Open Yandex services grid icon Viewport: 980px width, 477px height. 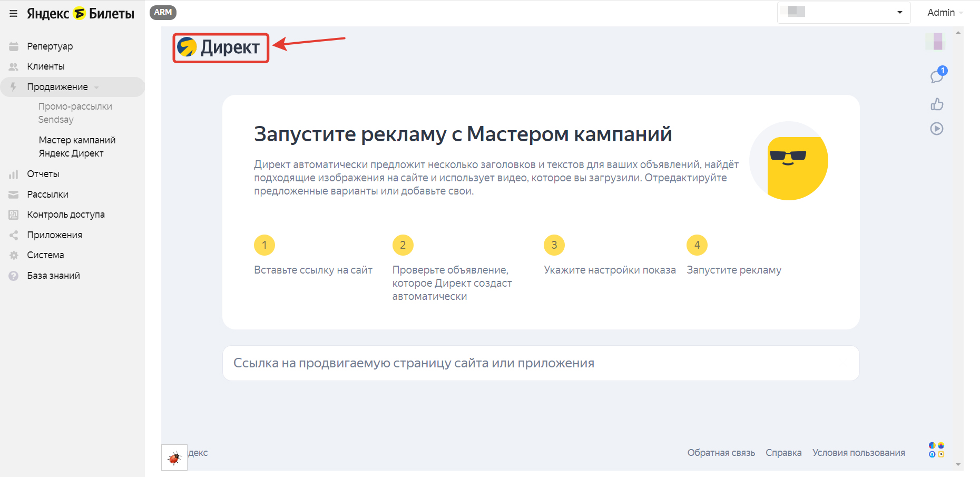pos(936,450)
